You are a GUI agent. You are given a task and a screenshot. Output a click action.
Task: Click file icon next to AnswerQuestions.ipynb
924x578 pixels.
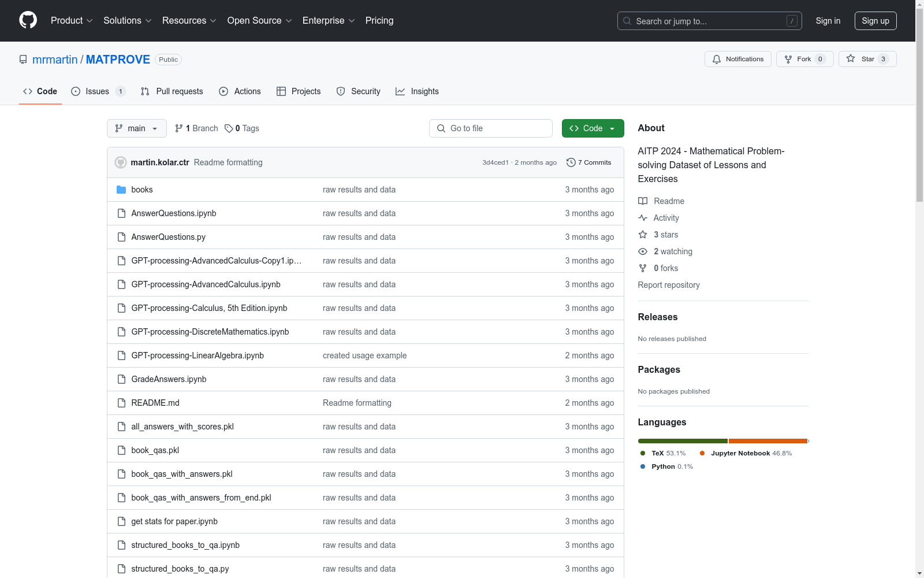point(121,213)
